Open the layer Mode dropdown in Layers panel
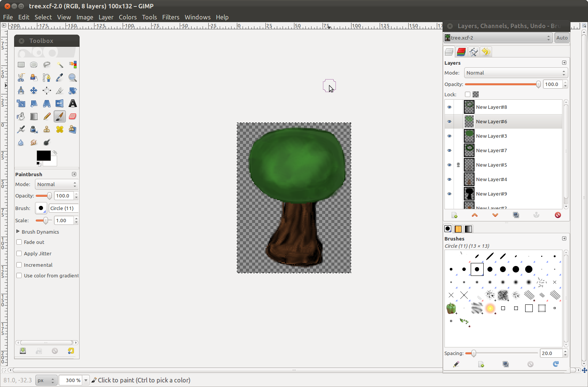This screenshot has width=588, height=387. pos(516,73)
